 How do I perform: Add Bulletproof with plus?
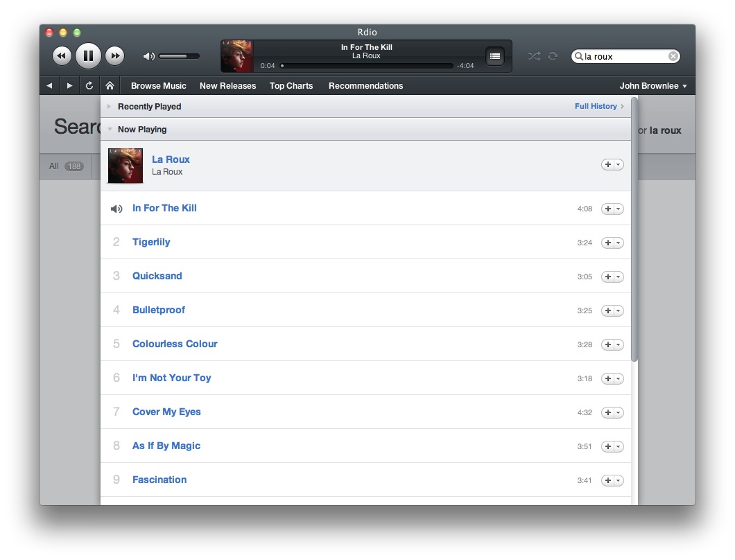click(x=607, y=310)
